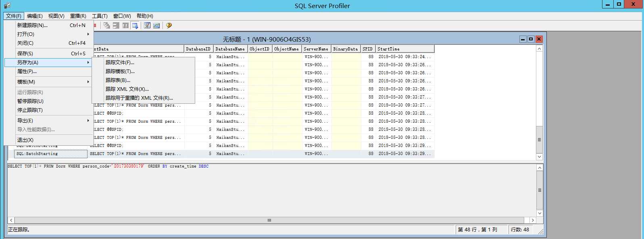Click the StartTime column header
The image size is (644, 239).
(405, 49)
